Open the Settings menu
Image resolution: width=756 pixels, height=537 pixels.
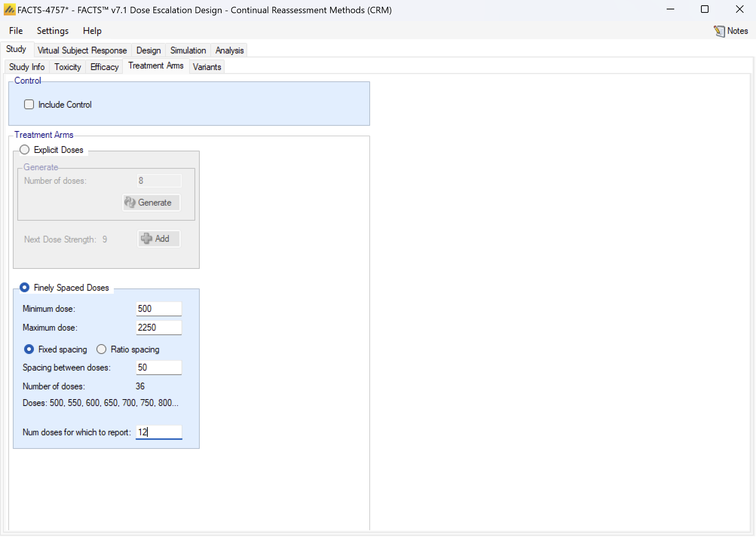click(x=52, y=31)
